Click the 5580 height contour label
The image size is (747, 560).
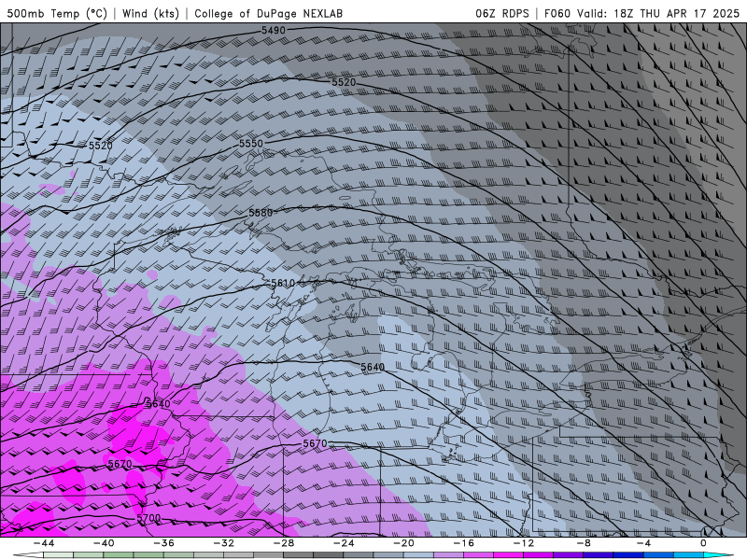(x=261, y=213)
